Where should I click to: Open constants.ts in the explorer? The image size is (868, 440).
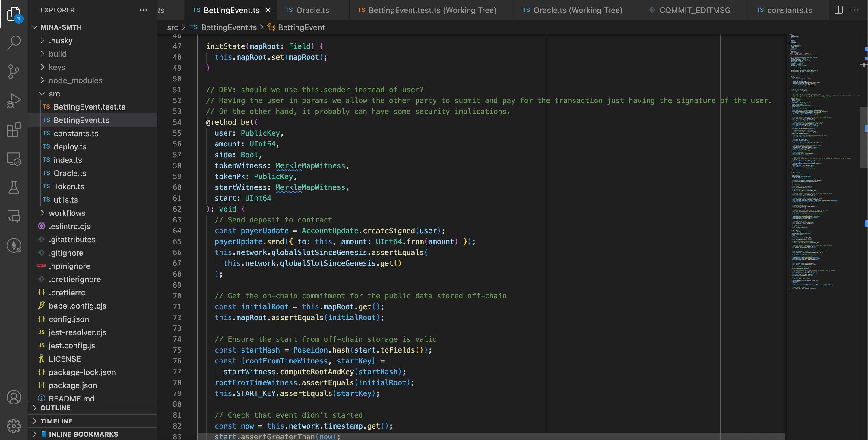[x=93, y=133]
